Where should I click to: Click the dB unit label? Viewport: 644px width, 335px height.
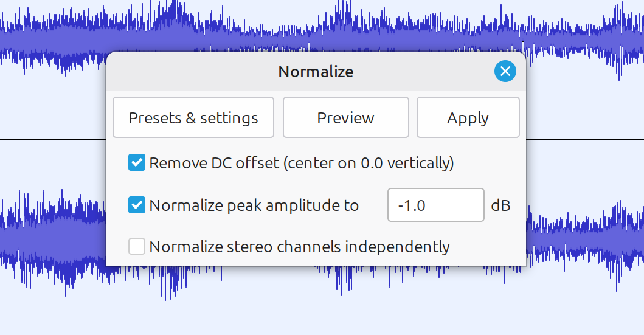(x=500, y=205)
